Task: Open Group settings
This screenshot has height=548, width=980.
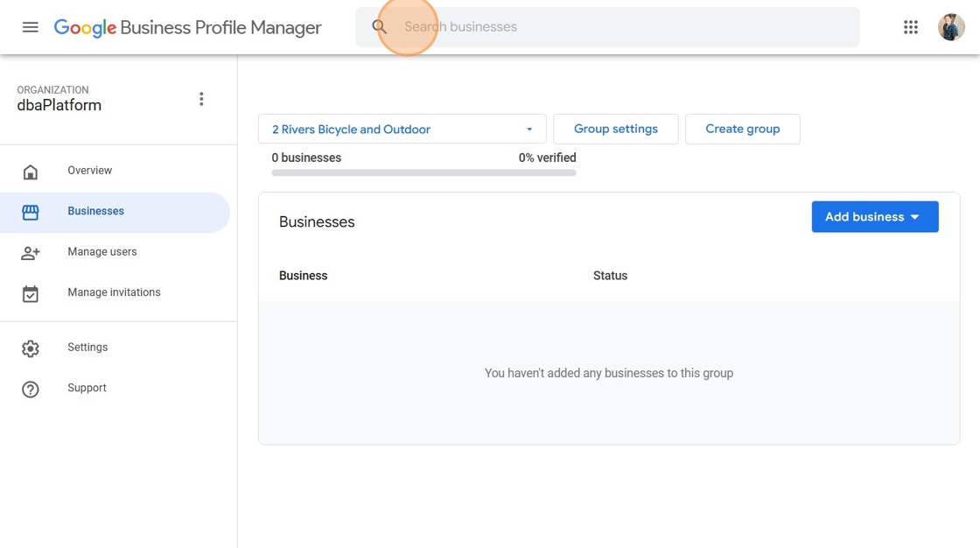Action: [x=616, y=130]
